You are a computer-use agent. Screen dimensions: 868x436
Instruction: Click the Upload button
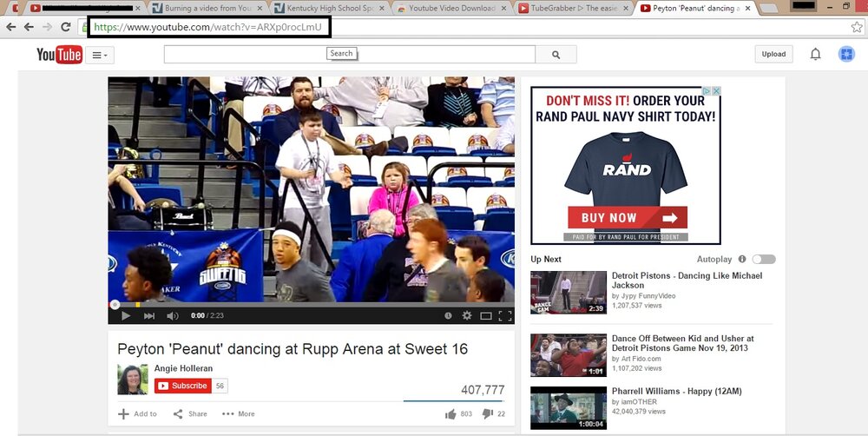pyautogui.click(x=773, y=55)
